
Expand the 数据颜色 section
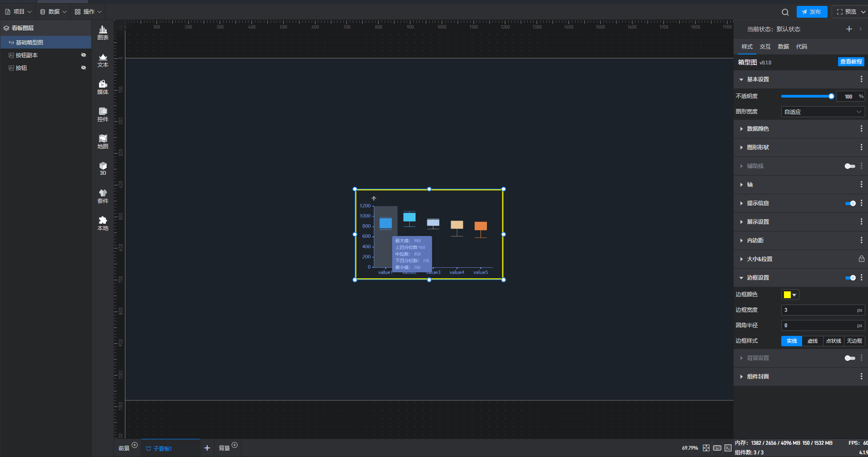[758, 129]
